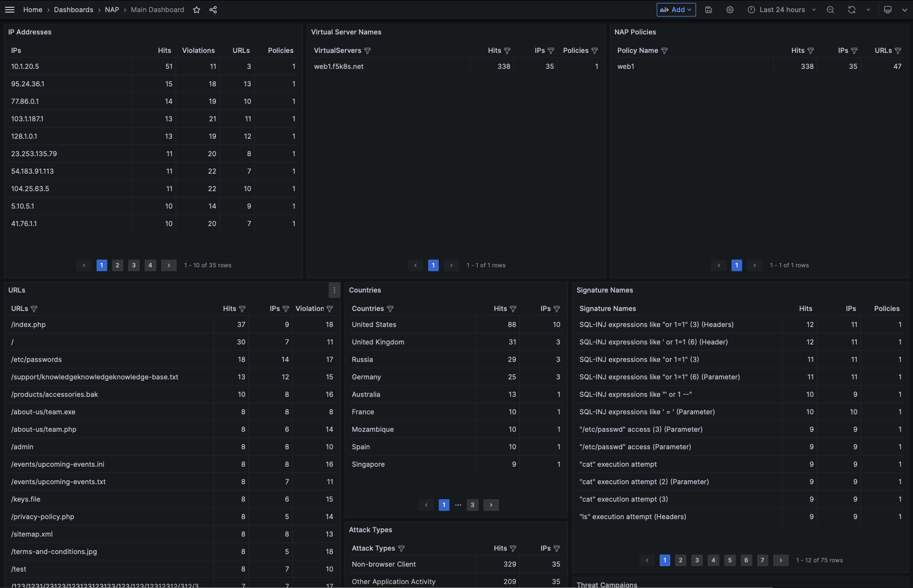Open the URLs panel three-dot menu
The width and height of the screenshot is (913, 588).
334,290
